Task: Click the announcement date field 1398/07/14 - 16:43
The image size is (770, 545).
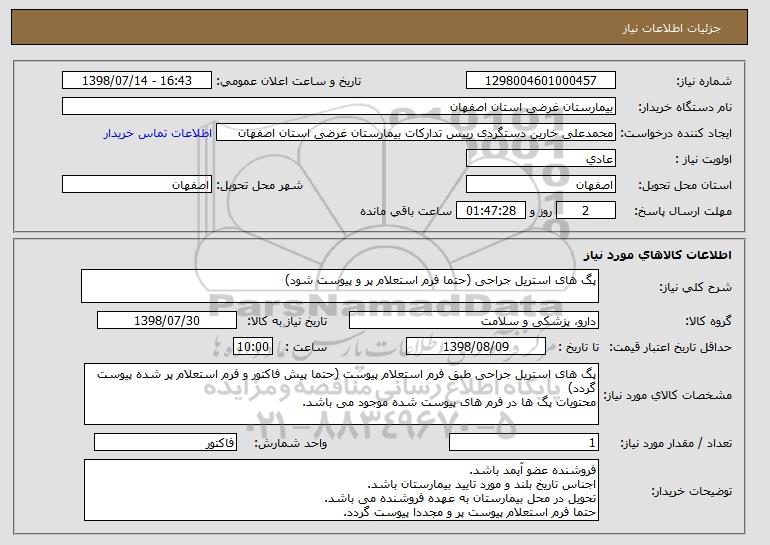Action: pyautogui.click(x=137, y=81)
